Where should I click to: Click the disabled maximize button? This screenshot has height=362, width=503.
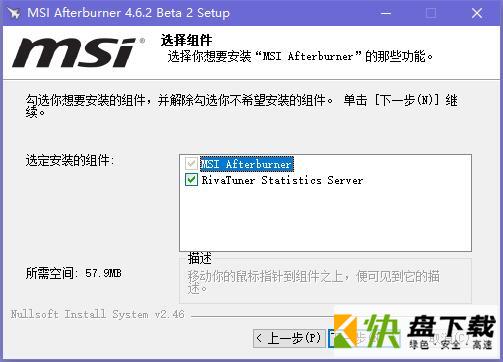click(x=431, y=13)
